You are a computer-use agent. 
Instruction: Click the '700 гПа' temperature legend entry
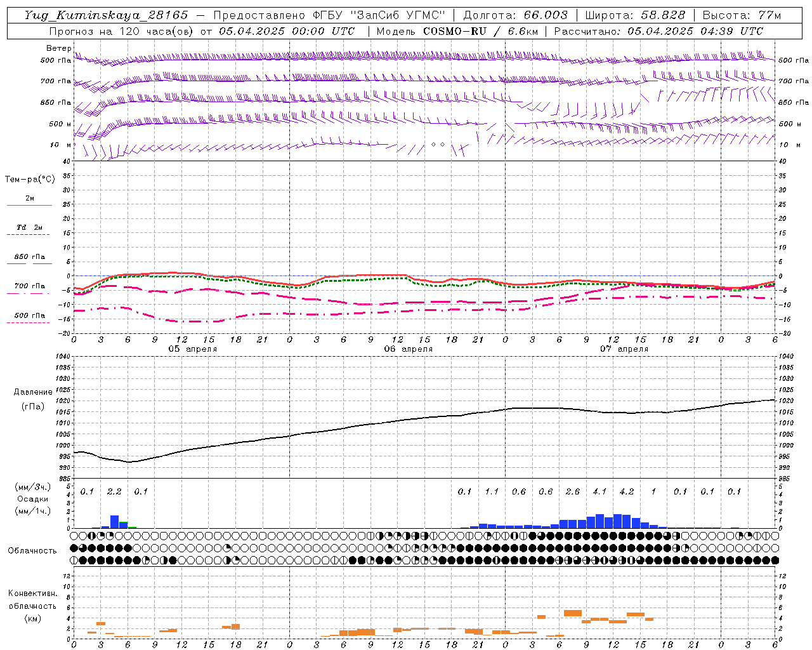pyautogui.click(x=30, y=286)
